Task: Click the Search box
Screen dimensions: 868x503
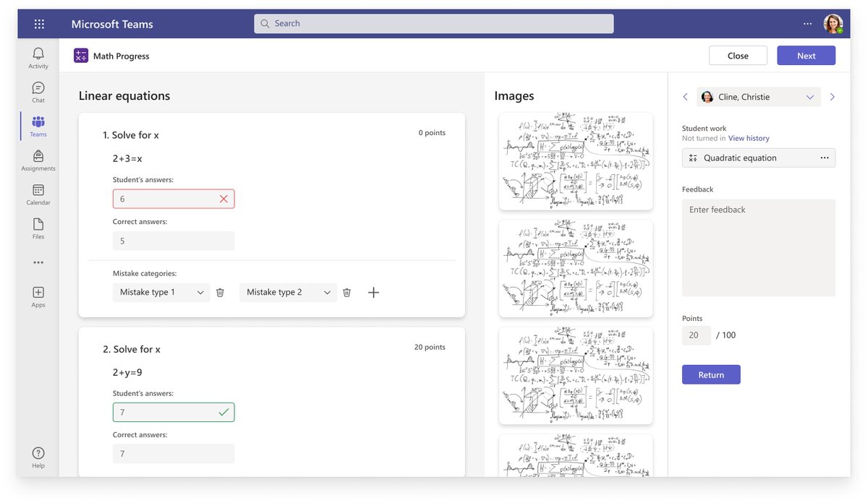Action: [434, 24]
